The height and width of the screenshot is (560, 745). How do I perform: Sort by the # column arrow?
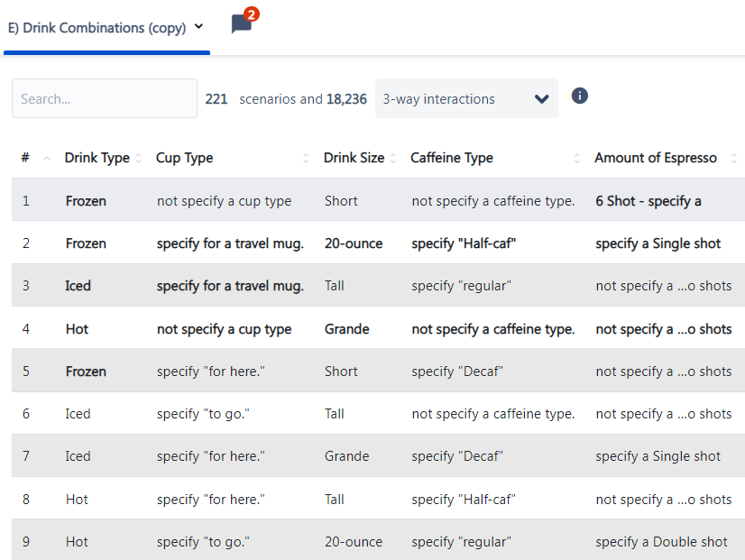[x=47, y=158]
